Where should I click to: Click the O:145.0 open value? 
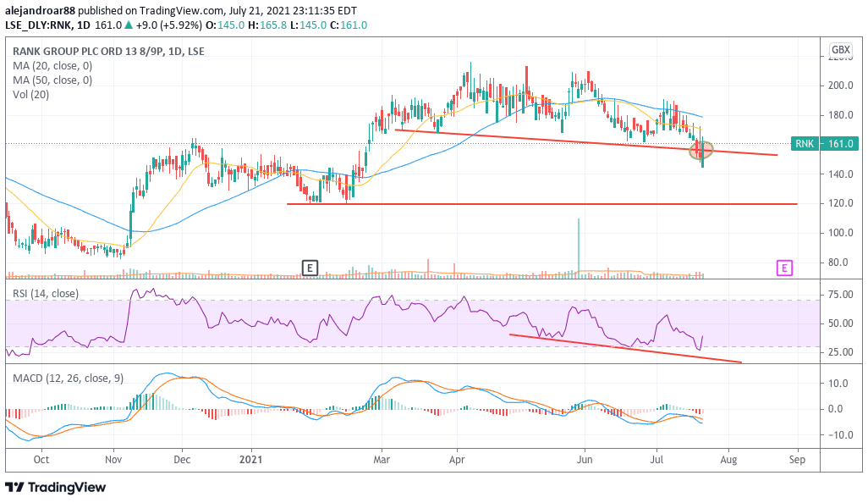pos(225,25)
